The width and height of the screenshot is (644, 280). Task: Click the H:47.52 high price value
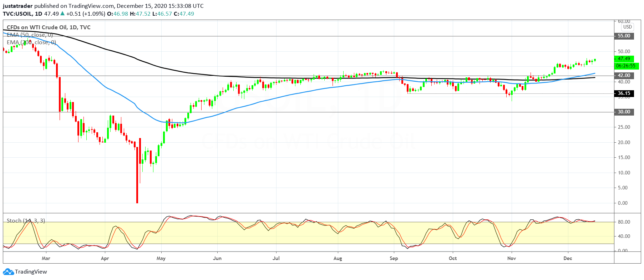(x=140, y=14)
